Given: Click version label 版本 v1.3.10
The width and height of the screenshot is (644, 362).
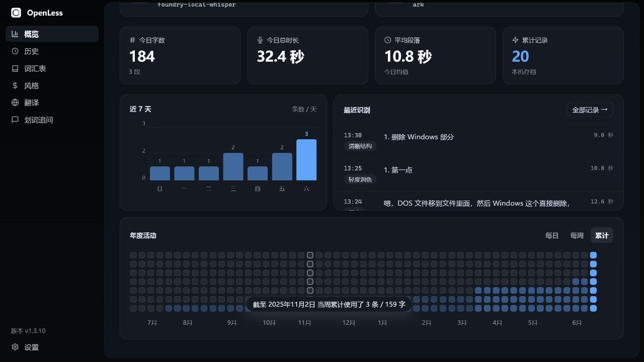Looking at the screenshot, I should [28, 331].
